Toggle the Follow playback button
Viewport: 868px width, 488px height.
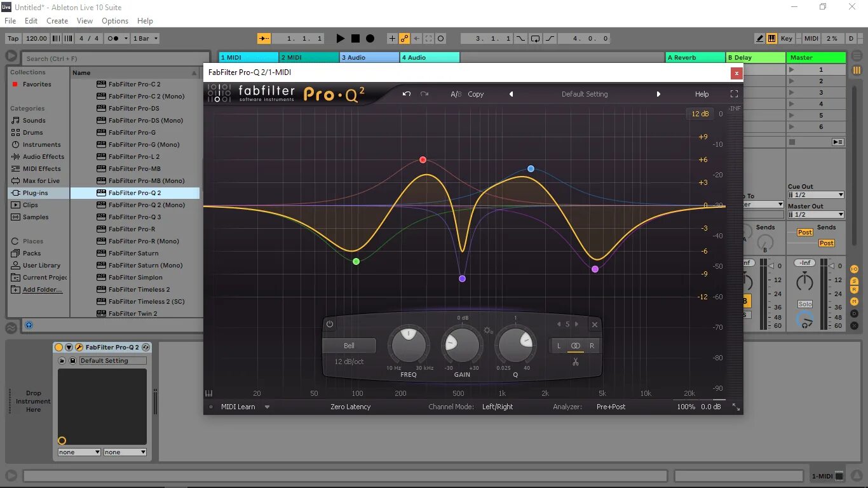(x=264, y=38)
